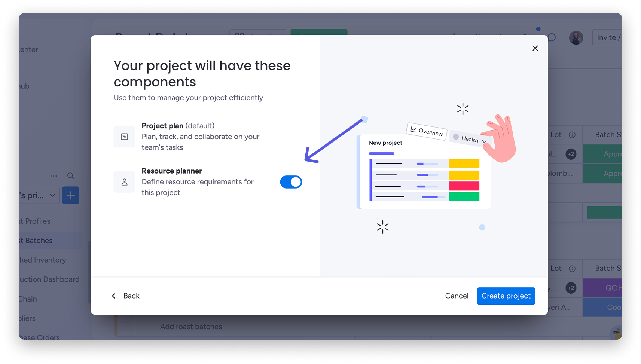Viewport: 641px width, 364px height.
Task: Click the +2 badge in the lower table
Action: (571, 288)
